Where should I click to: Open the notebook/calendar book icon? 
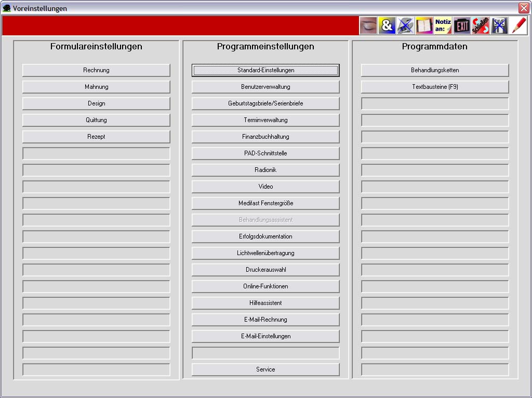click(424, 25)
